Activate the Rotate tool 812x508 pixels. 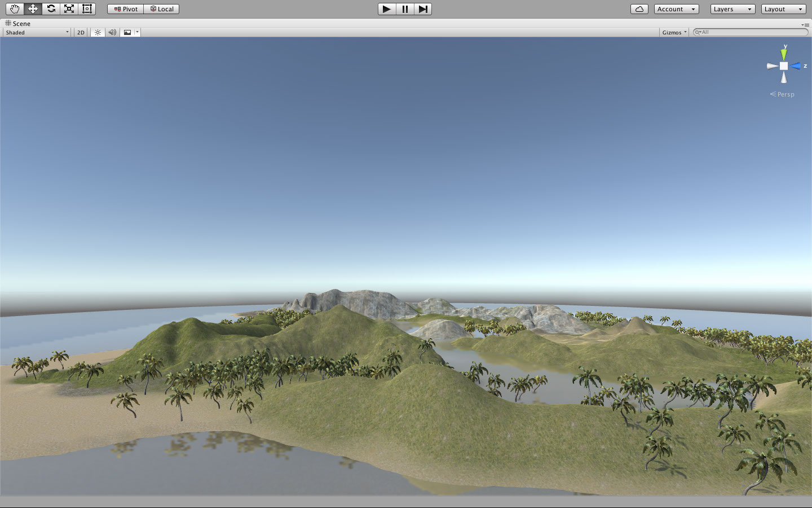pos(51,9)
